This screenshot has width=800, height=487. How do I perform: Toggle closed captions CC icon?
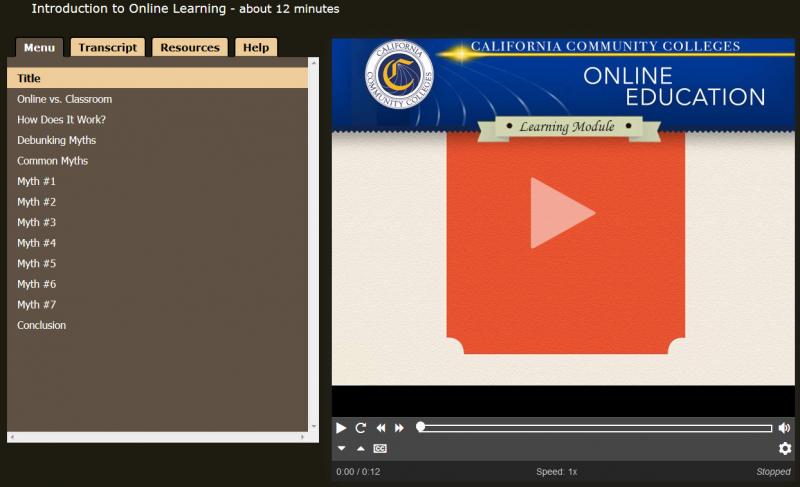(x=380, y=448)
